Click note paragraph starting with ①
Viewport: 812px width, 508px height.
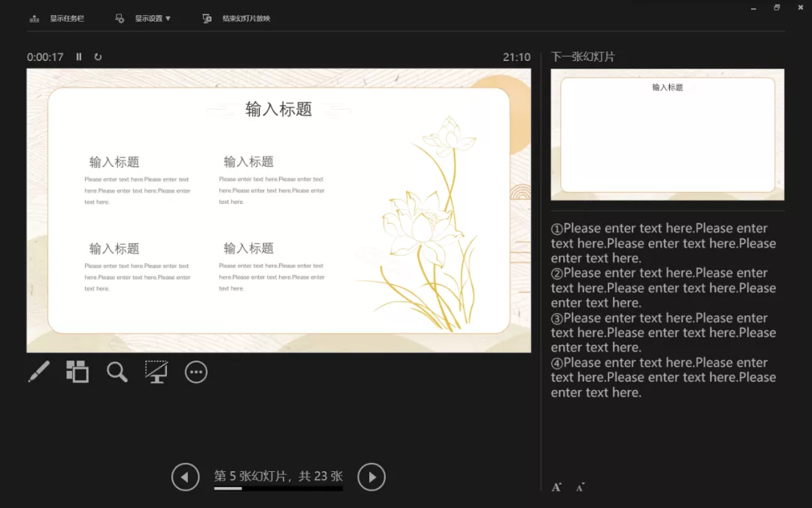point(663,243)
